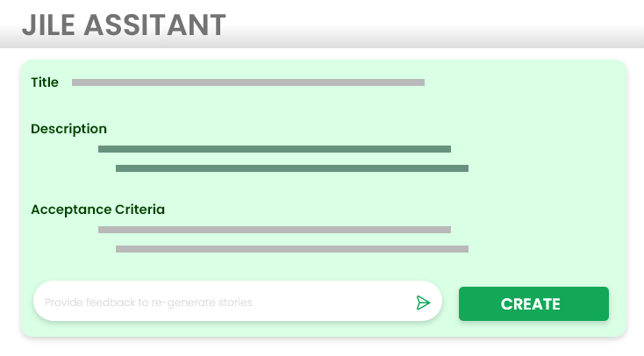This screenshot has height=356, width=644.
Task: Select the Title label
Action: (45, 82)
